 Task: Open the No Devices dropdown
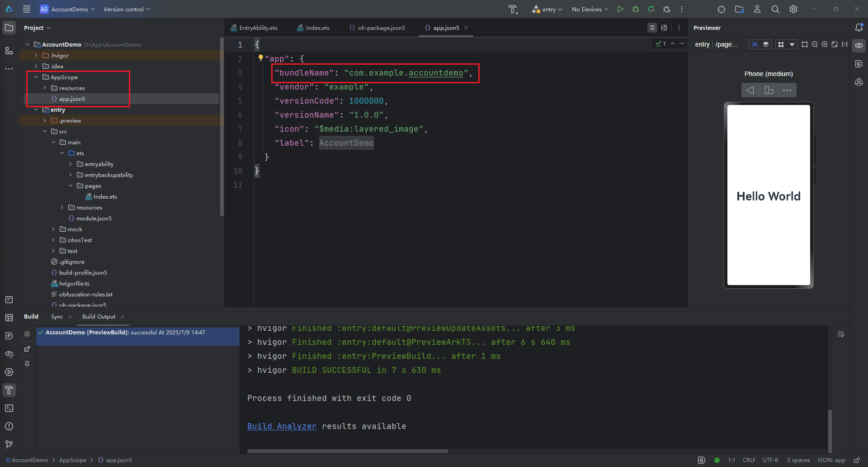[590, 9]
